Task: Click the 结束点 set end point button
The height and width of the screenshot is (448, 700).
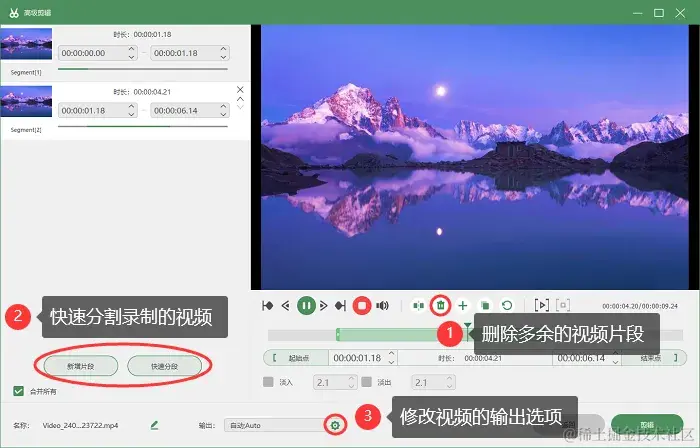Action: click(654, 358)
